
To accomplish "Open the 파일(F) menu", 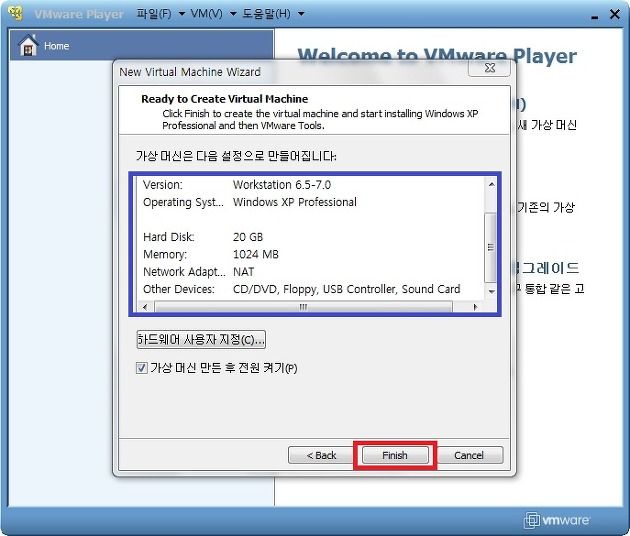I will coord(154,14).
